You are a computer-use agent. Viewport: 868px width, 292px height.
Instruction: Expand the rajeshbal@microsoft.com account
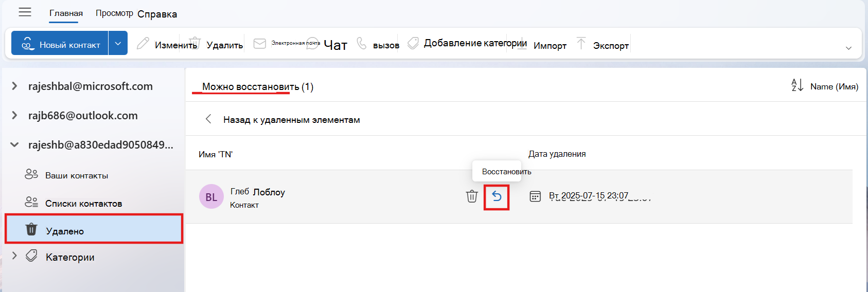pyautogui.click(x=14, y=86)
